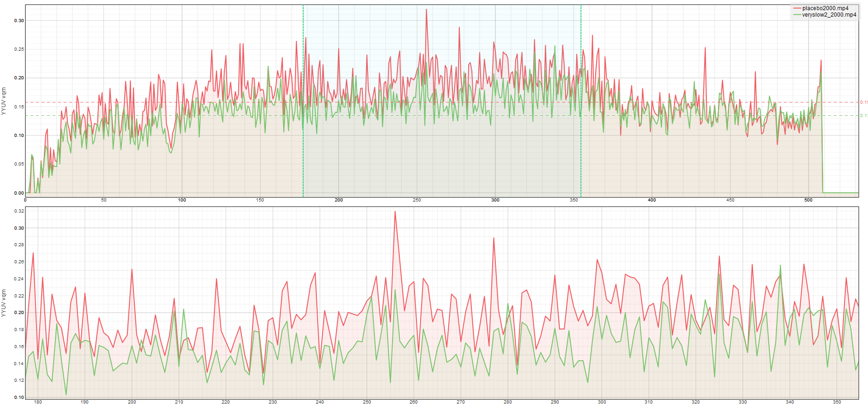
Task: Click the 300 tick on overview x-axis
Action: (495, 200)
